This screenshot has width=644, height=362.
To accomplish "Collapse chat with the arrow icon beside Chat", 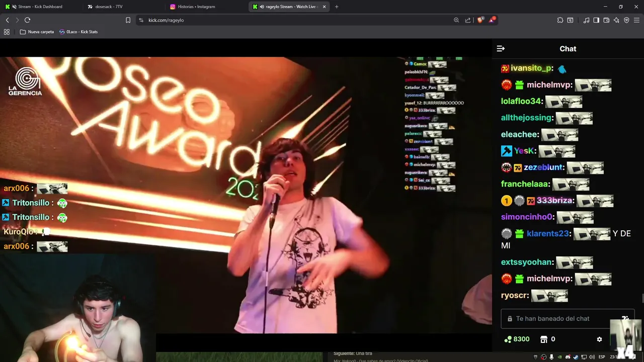I will 501,49.
